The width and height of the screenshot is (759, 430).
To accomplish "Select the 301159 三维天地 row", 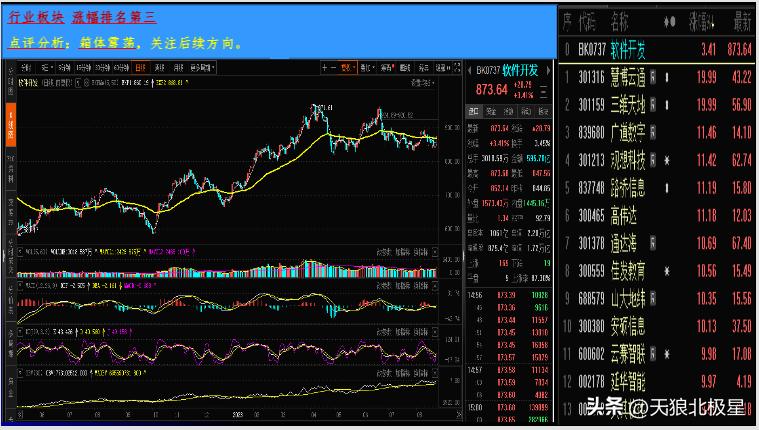I will [x=657, y=104].
